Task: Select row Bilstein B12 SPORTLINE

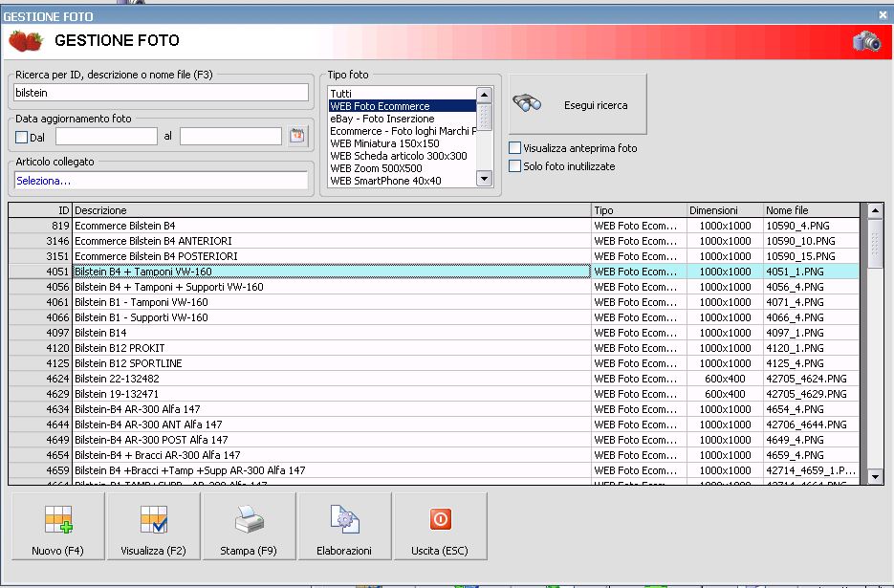Action: [434, 363]
